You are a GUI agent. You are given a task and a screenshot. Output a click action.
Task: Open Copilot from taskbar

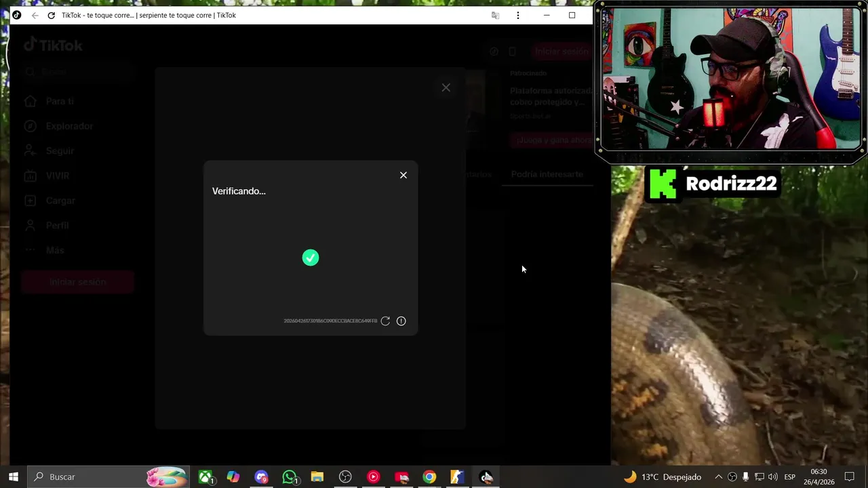tap(233, 477)
